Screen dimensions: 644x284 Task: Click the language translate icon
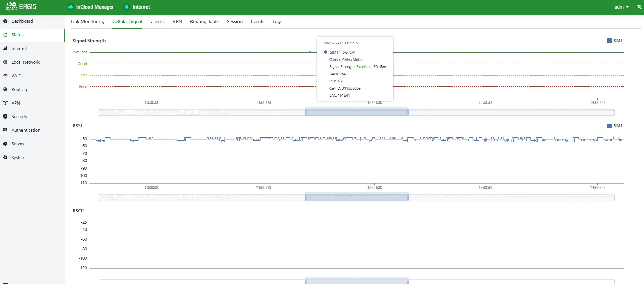coord(639,7)
